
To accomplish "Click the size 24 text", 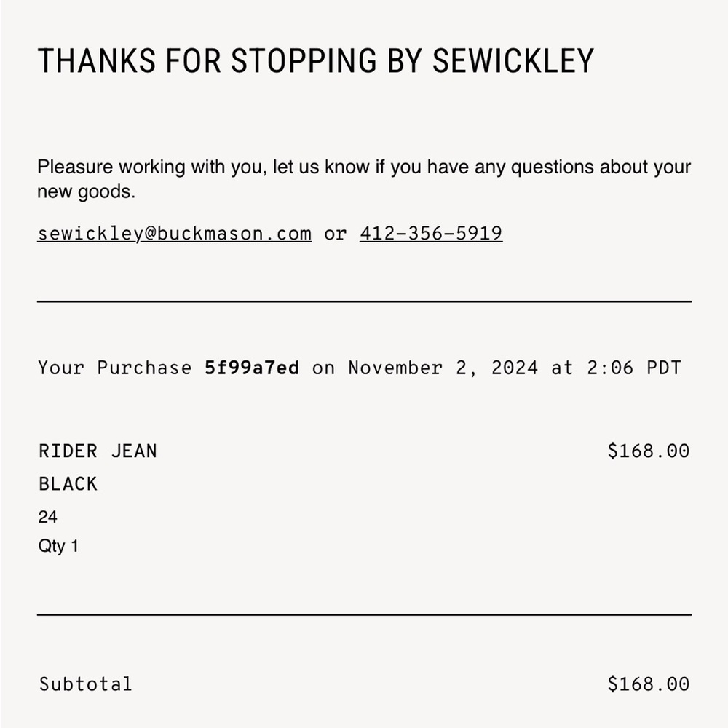I will [48, 518].
